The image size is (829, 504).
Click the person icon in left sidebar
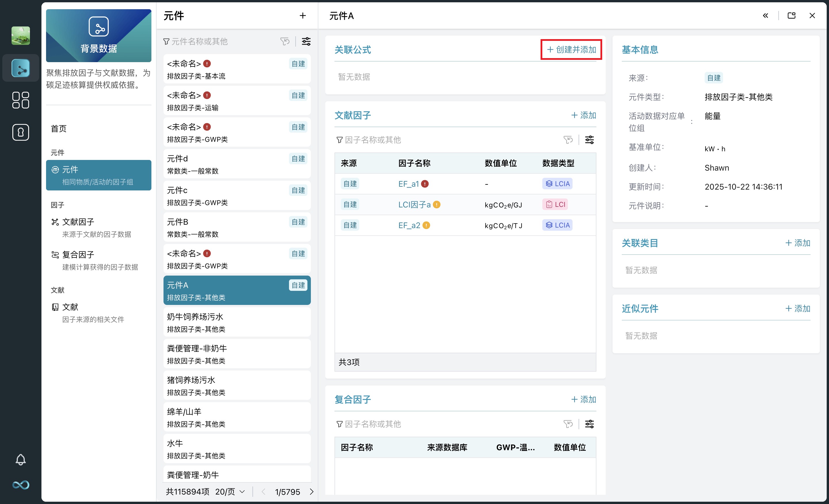(x=20, y=132)
